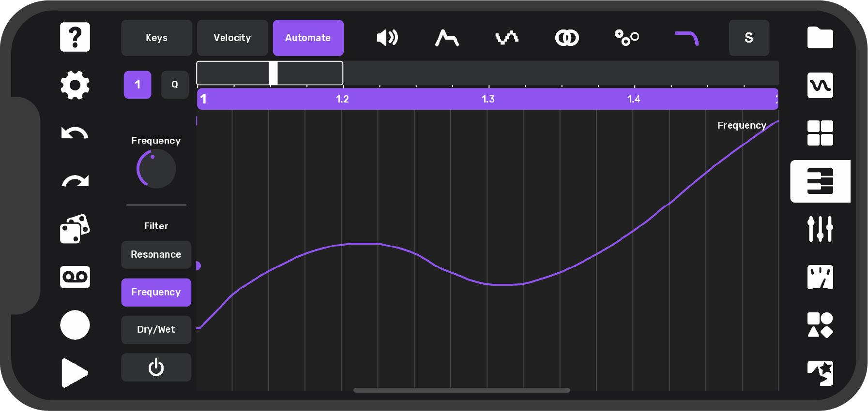Image resolution: width=868 pixels, height=411 pixels.
Task: Open the folder projects icon
Action: 820,37
